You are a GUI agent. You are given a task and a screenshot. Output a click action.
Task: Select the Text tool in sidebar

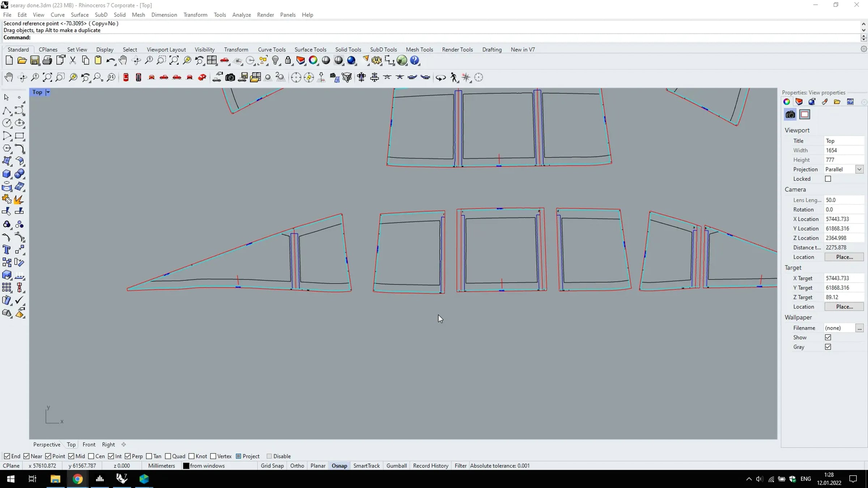(x=7, y=249)
